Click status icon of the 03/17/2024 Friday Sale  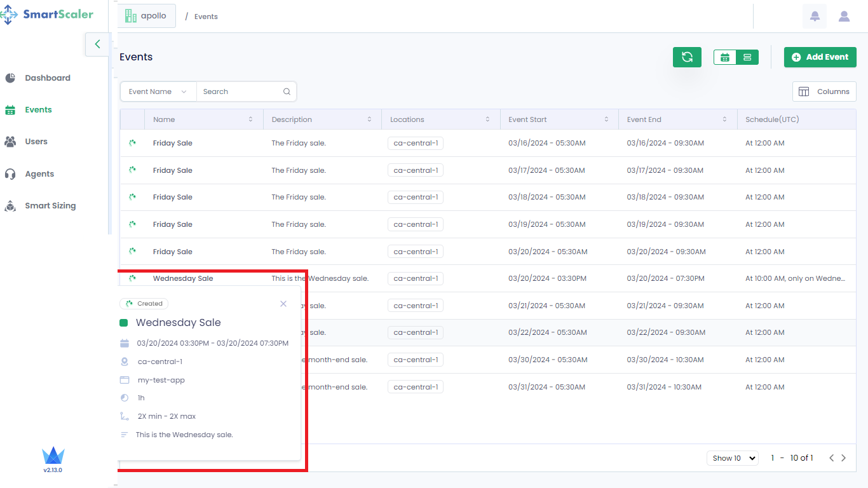click(x=132, y=170)
